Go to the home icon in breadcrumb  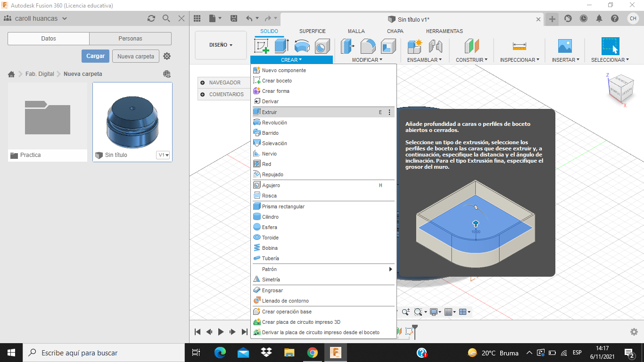click(11, 74)
